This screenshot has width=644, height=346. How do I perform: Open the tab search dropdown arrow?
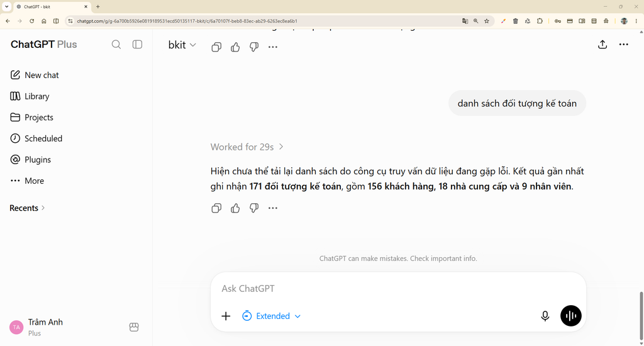click(x=6, y=6)
